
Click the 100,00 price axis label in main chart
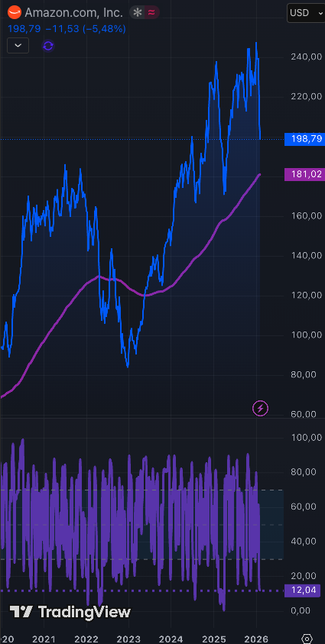(x=306, y=335)
